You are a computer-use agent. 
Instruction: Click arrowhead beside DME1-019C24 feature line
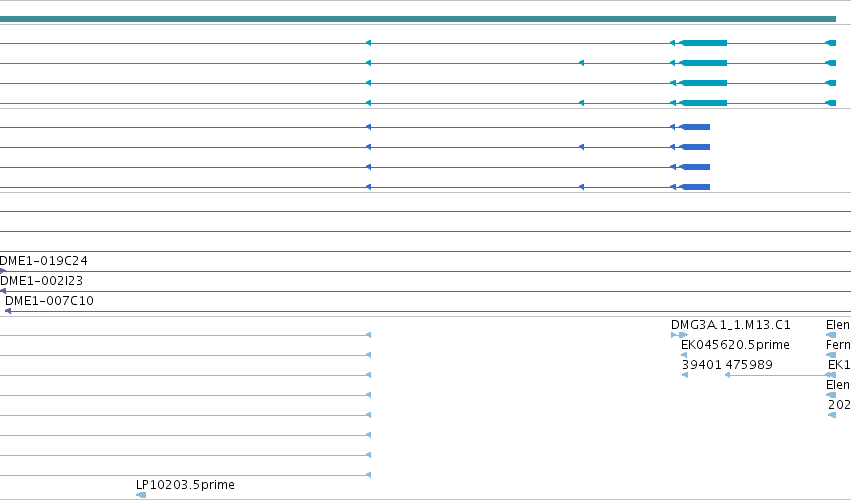tap(3, 271)
